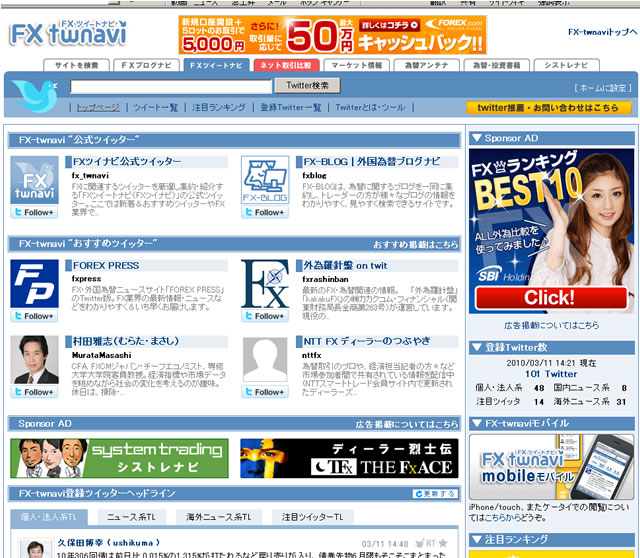Click the FX-twnaviモバイル header triangle

pos(476,423)
